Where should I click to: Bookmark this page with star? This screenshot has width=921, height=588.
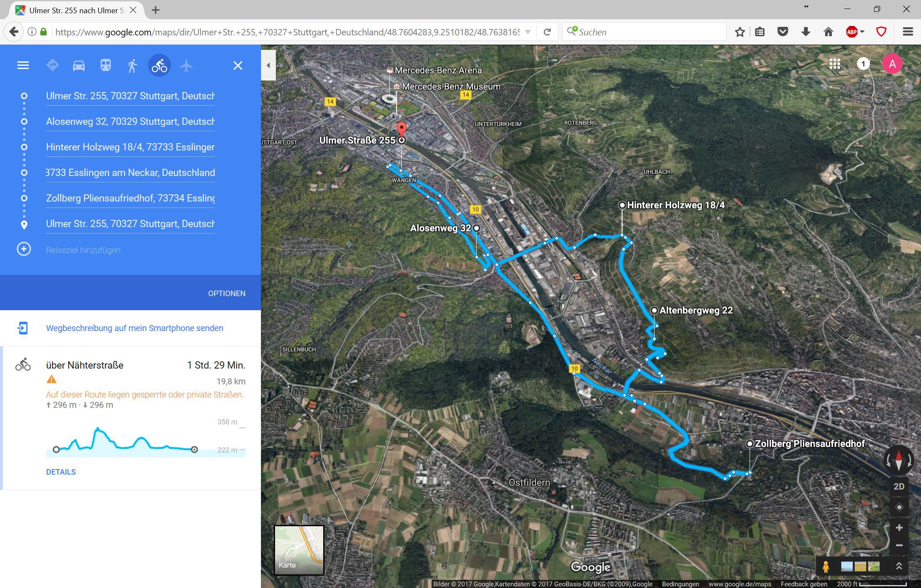click(740, 32)
